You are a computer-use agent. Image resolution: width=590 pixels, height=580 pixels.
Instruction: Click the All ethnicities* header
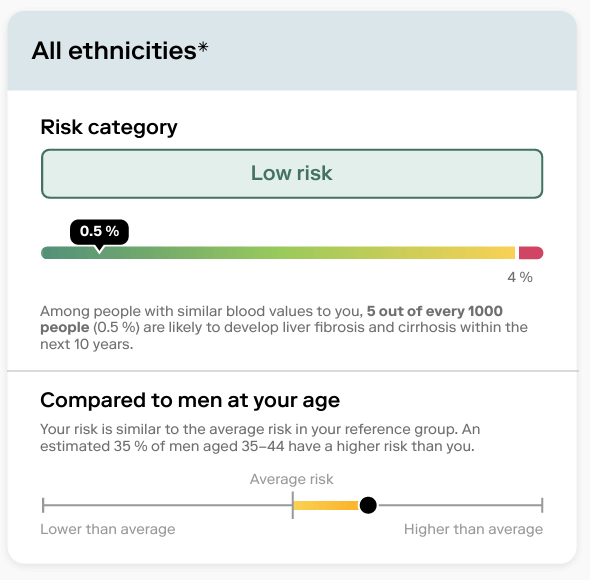point(120,50)
